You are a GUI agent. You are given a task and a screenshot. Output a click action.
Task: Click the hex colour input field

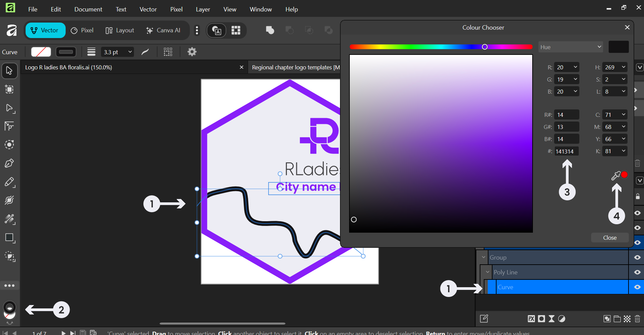(x=567, y=152)
